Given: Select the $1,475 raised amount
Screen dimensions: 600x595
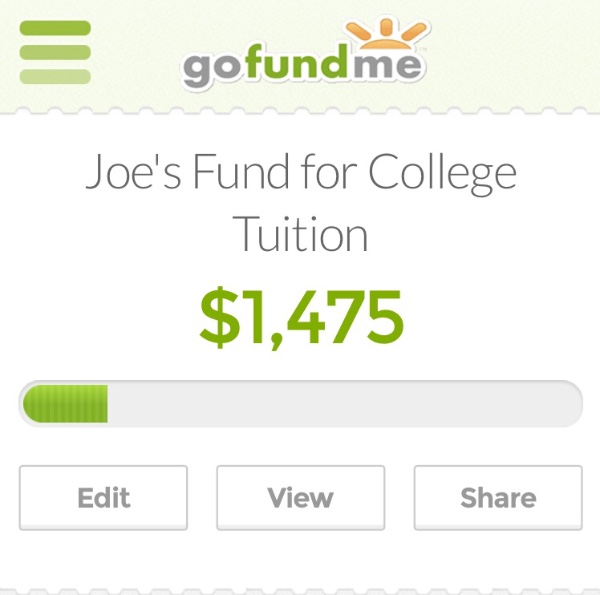Looking at the screenshot, I should [x=302, y=317].
